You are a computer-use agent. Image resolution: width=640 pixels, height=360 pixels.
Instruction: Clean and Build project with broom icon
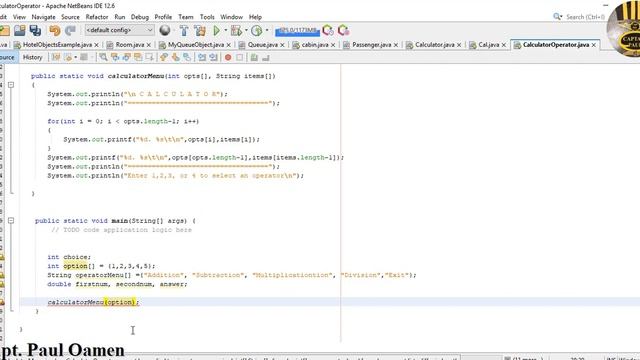[200, 30]
